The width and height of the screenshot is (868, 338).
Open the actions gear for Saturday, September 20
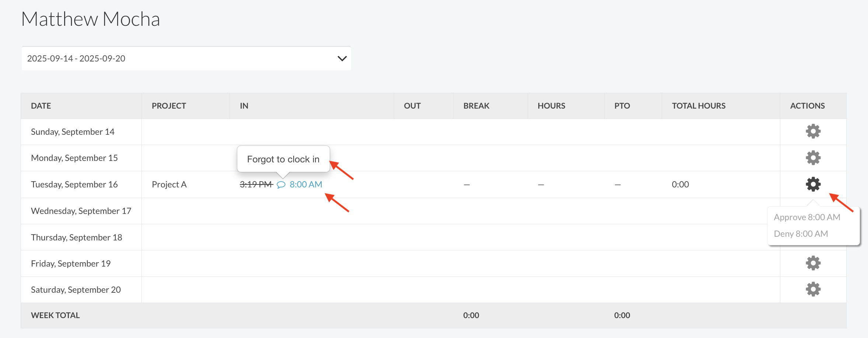813,289
